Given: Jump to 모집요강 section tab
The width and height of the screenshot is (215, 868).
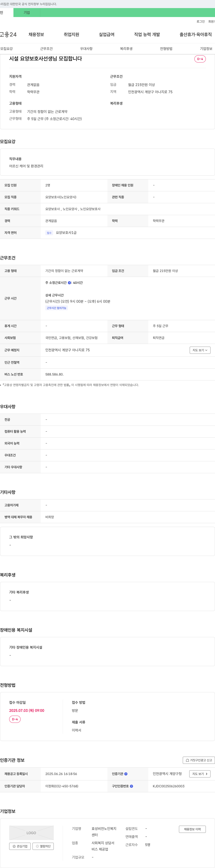Looking at the screenshot, I should tap(6, 49).
